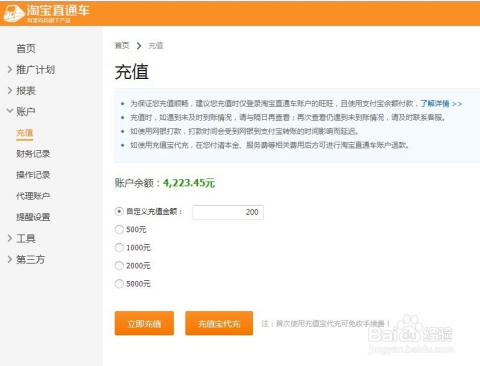Click 充值 breadcrumb item

[156, 45]
